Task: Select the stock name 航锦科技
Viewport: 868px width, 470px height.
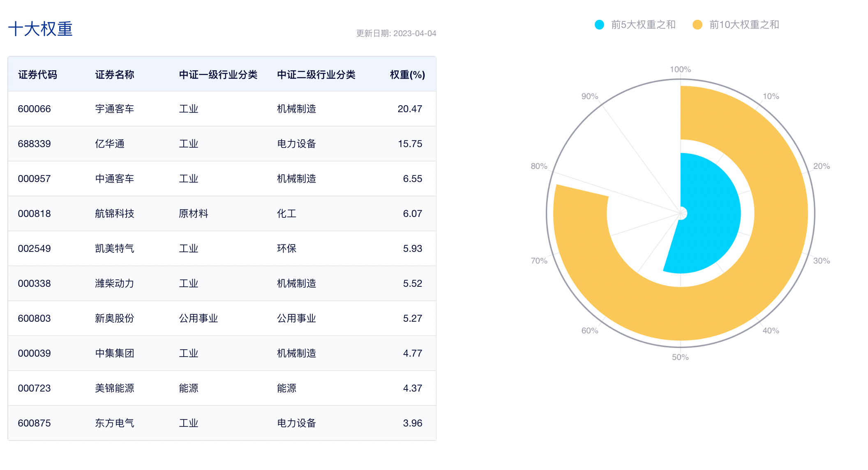Action: pyautogui.click(x=115, y=214)
